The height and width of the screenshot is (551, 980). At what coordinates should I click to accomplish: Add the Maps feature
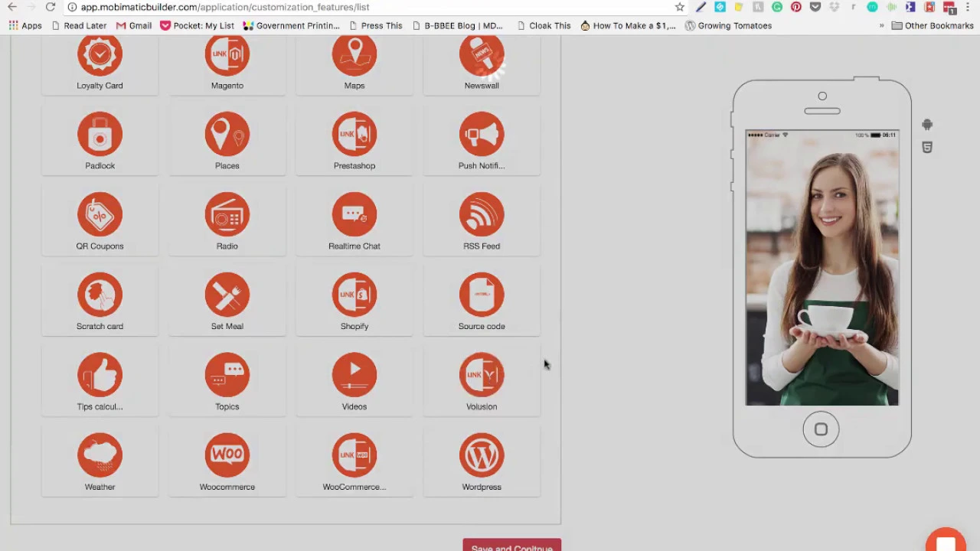354,63
